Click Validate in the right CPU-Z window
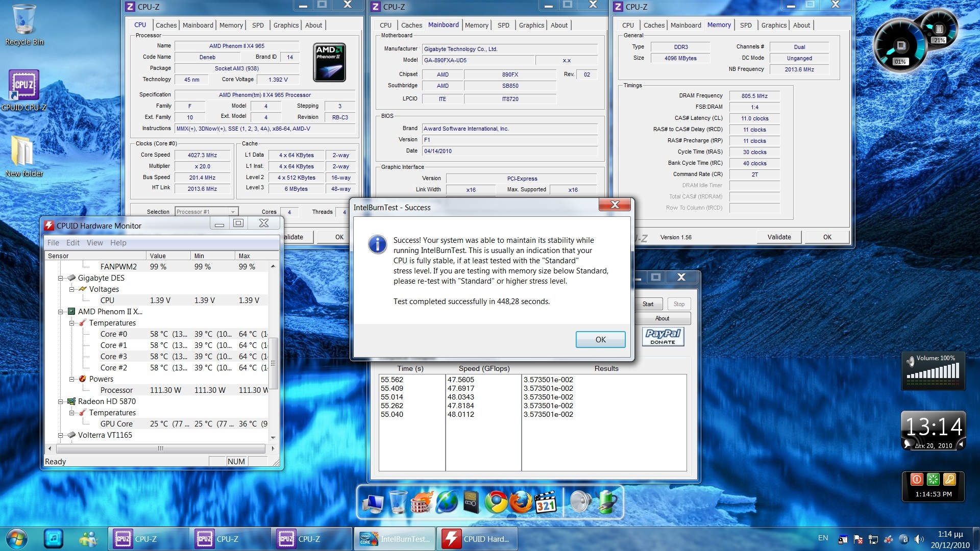980x551 pixels. pyautogui.click(x=779, y=237)
